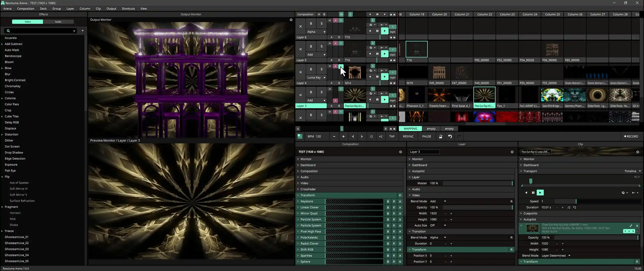
Task: Open the Clip panel settings gear
Action: tap(637, 152)
